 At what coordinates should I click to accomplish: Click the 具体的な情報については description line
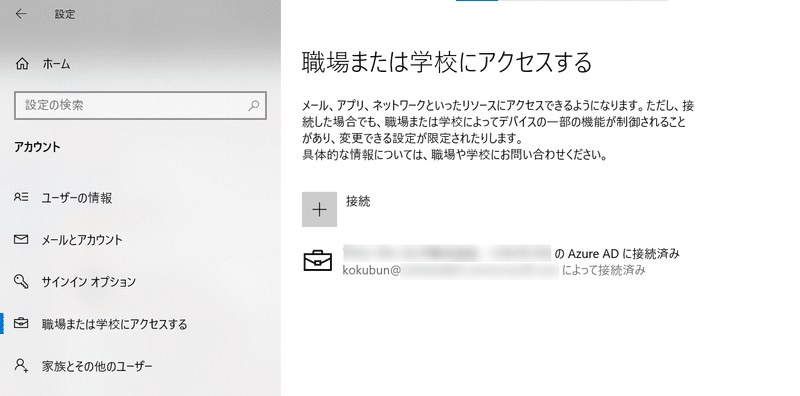tap(455, 155)
